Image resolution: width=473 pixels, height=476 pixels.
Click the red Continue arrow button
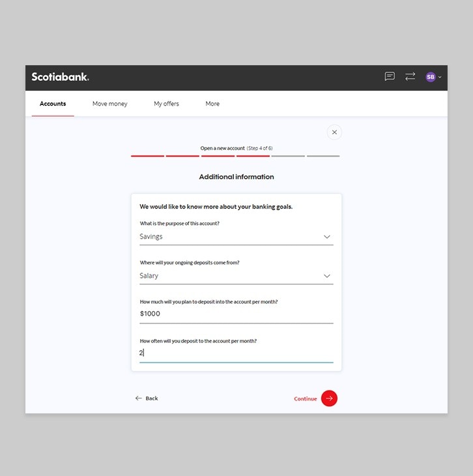click(329, 398)
